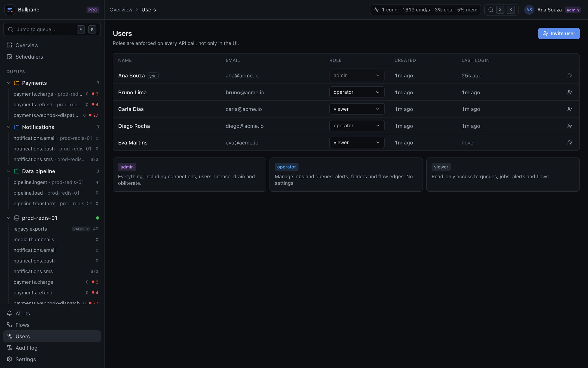The height and width of the screenshot is (368, 588).
Task: Open Diego Rocha's role dropdown
Action: click(x=357, y=126)
